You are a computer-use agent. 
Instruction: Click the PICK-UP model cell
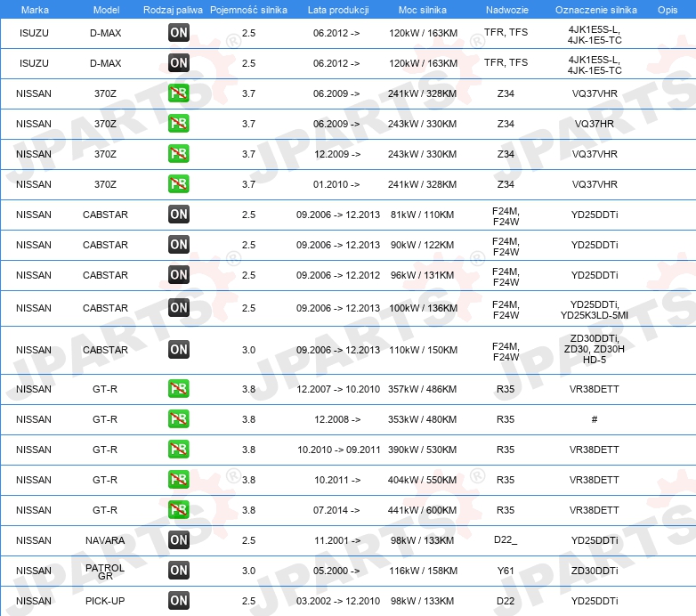(105, 601)
